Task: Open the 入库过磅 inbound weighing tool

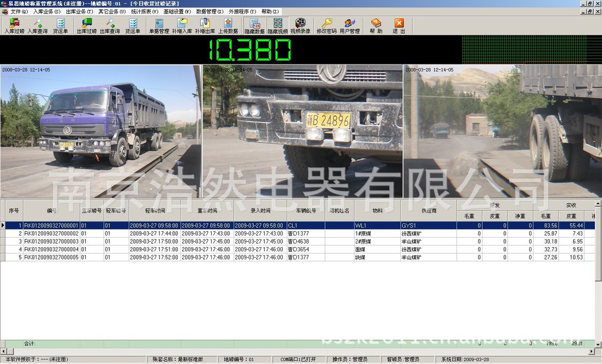Action: tap(14, 26)
